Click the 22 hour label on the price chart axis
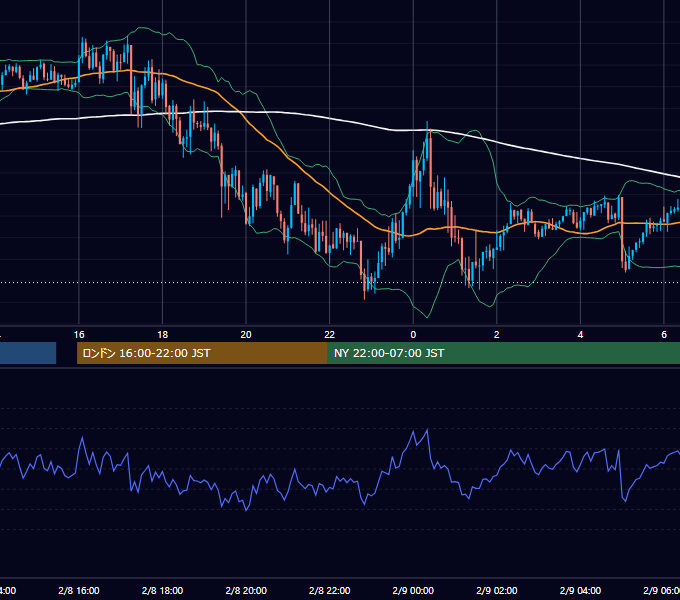 (x=330, y=335)
